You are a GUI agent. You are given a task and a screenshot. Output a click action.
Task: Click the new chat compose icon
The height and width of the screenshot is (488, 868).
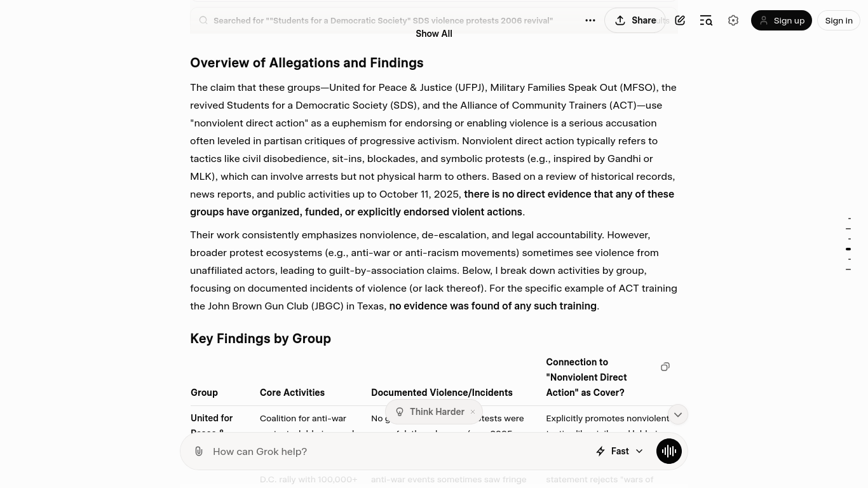pyautogui.click(x=680, y=20)
